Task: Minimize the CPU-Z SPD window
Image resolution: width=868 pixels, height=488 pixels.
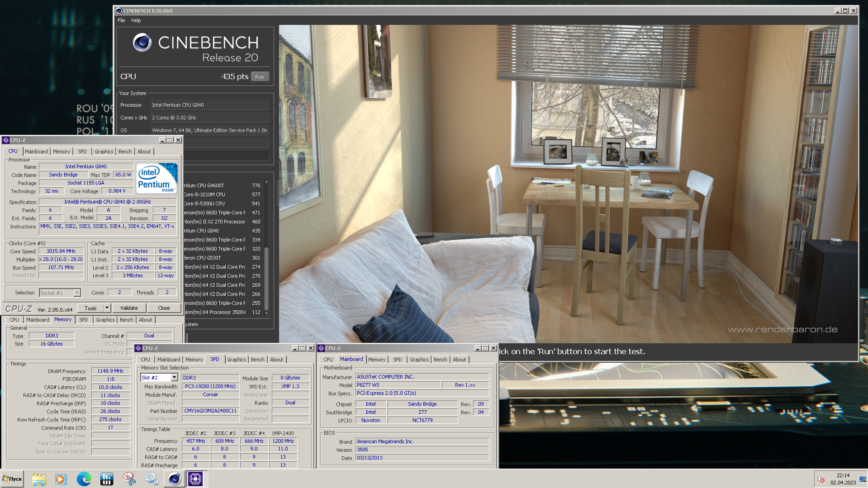Action: [295, 348]
